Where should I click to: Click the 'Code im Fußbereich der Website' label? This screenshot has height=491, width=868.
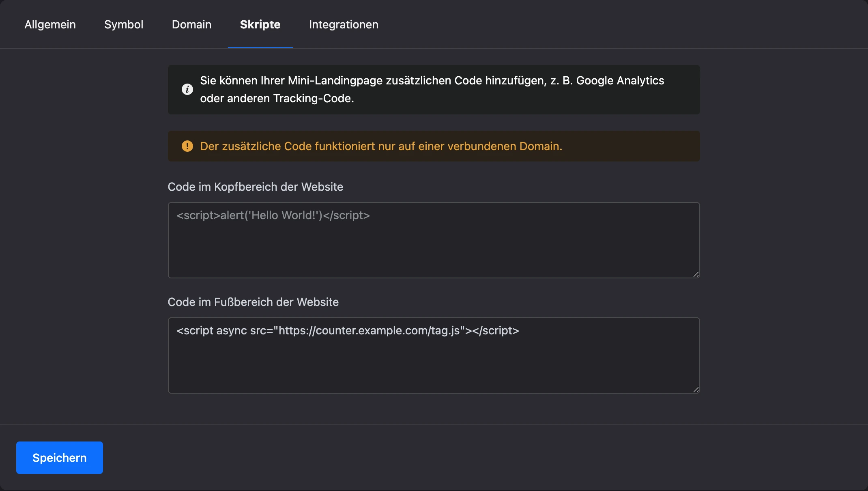(x=253, y=302)
